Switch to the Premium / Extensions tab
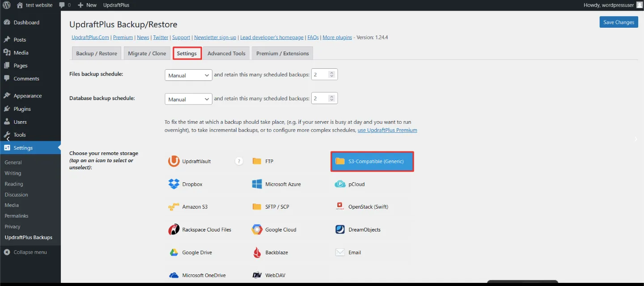Viewport: 644px width, 286px height. pyautogui.click(x=282, y=53)
